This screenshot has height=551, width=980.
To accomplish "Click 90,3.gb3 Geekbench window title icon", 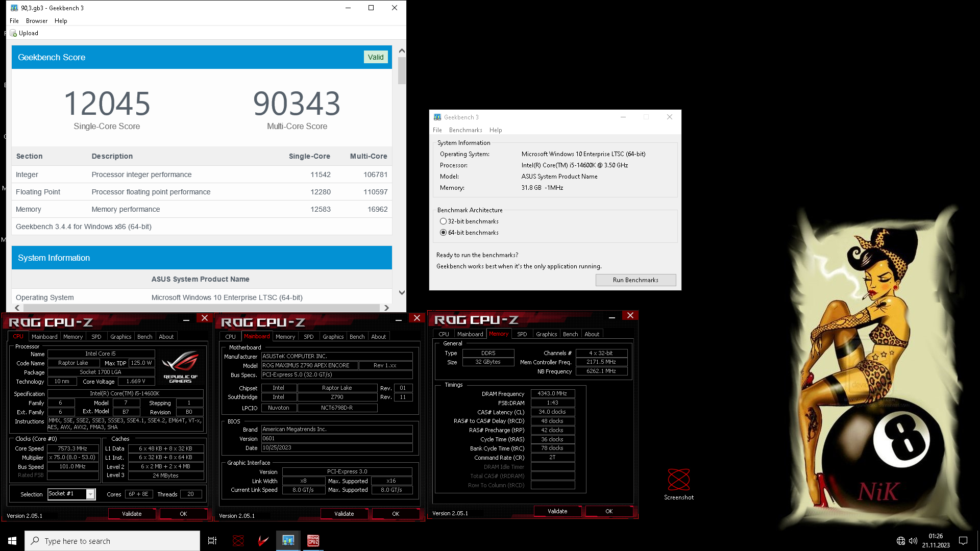I will (x=14, y=8).
